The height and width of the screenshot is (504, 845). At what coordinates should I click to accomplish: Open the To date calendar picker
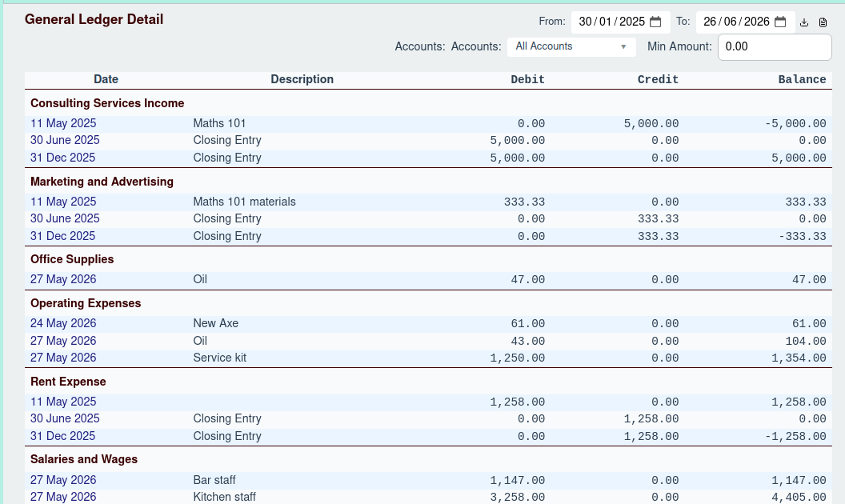point(780,22)
